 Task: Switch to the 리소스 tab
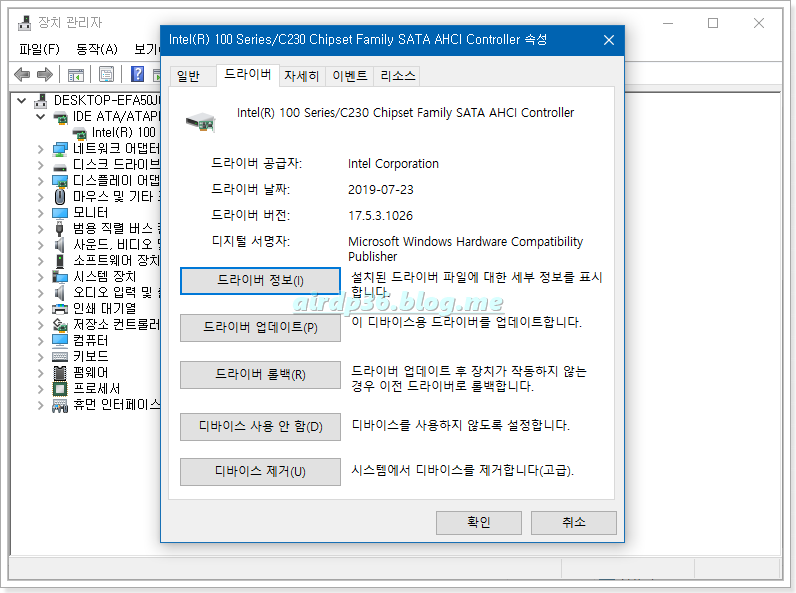(x=397, y=76)
